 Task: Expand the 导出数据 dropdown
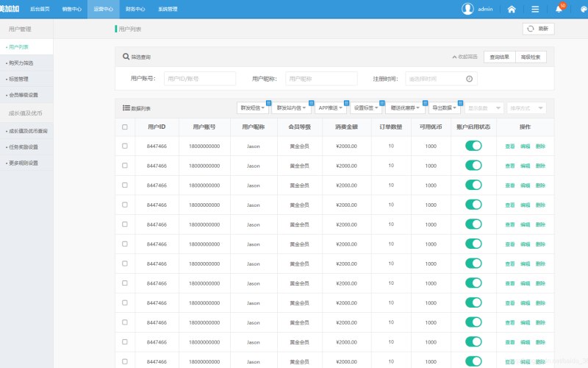coord(445,107)
